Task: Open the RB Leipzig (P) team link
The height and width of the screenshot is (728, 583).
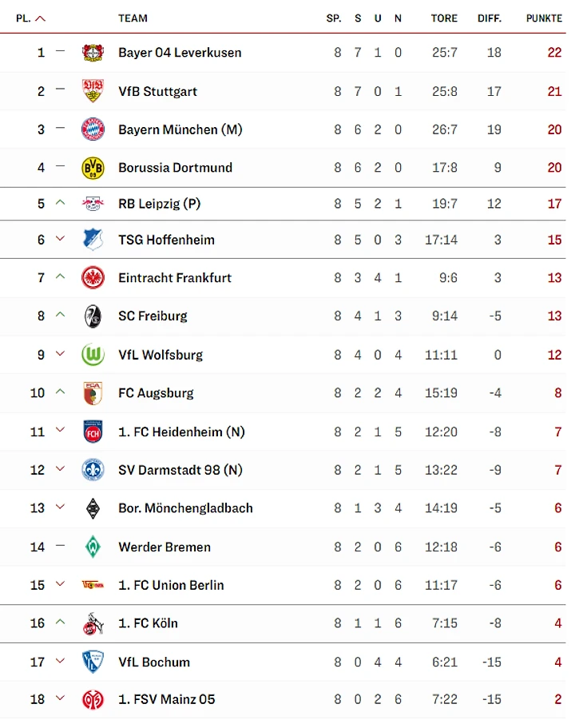Action: click(159, 204)
